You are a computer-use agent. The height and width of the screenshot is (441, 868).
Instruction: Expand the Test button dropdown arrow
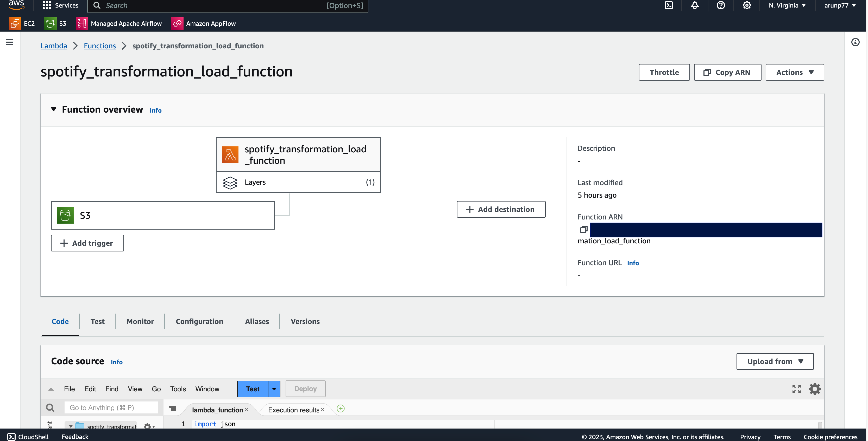point(274,388)
